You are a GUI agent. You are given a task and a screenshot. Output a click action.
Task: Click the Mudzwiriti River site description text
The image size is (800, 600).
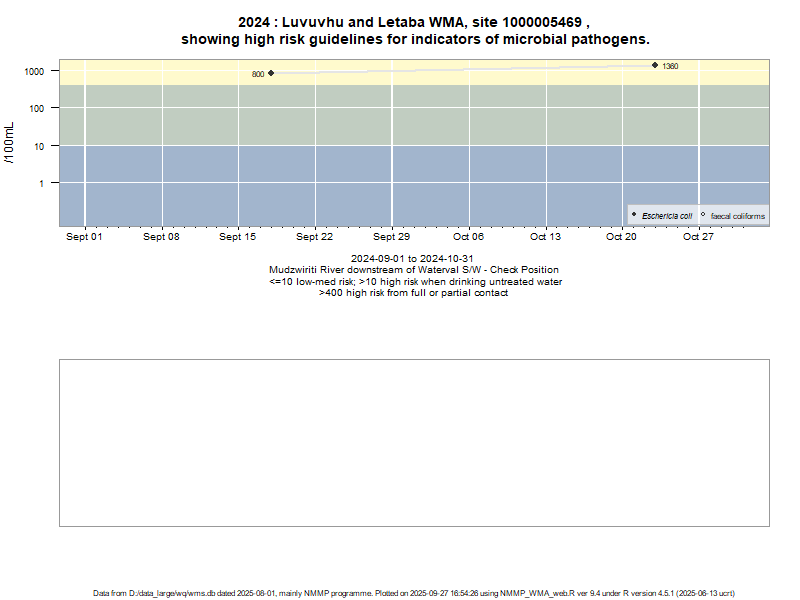pyautogui.click(x=414, y=270)
